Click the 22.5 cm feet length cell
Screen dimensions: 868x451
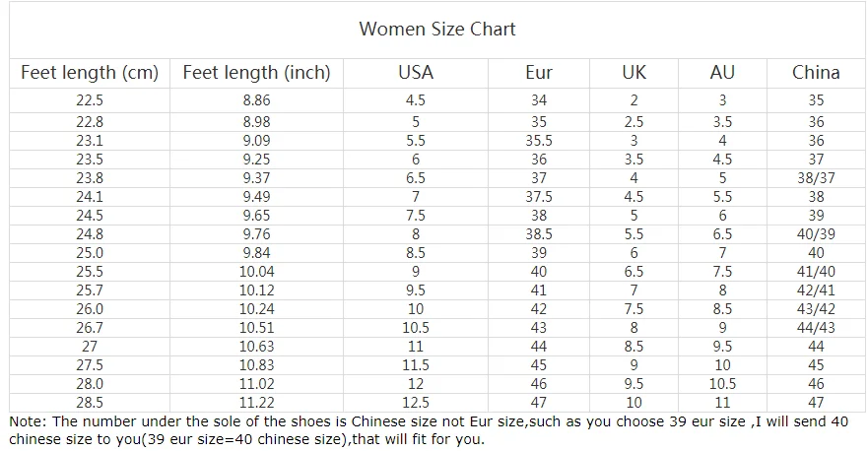pos(90,100)
